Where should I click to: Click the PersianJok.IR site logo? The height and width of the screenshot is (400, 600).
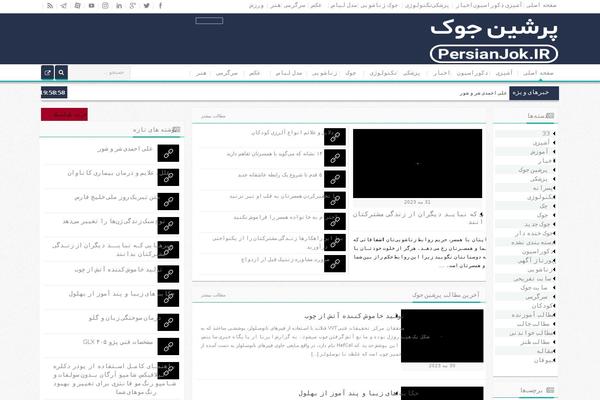click(494, 41)
